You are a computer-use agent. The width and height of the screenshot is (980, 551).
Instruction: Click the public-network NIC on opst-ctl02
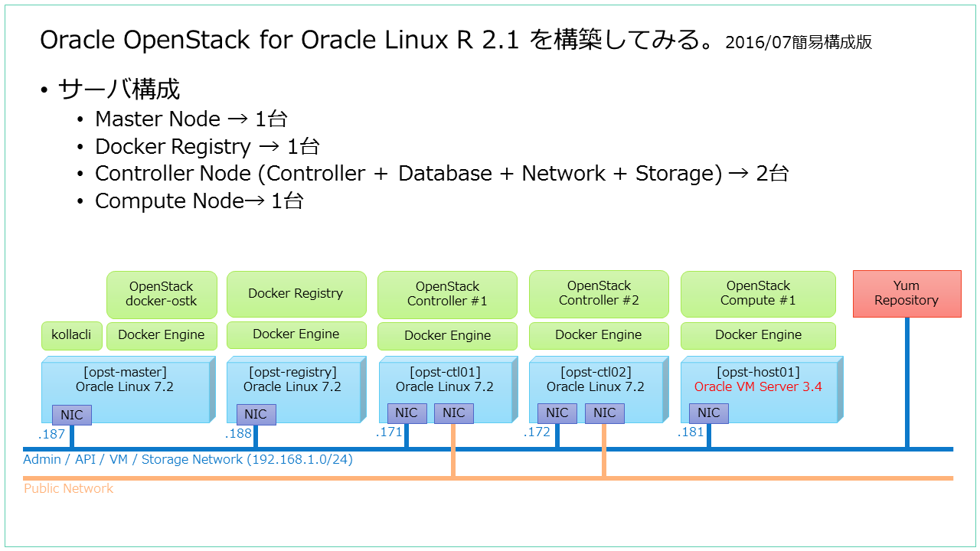click(605, 413)
